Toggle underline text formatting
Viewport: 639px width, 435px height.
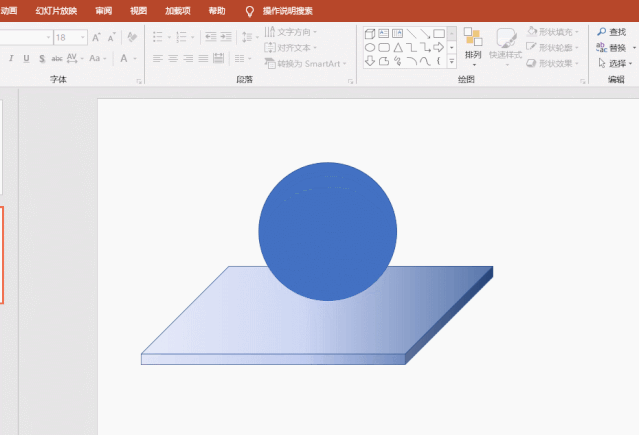(x=26, y=59)
